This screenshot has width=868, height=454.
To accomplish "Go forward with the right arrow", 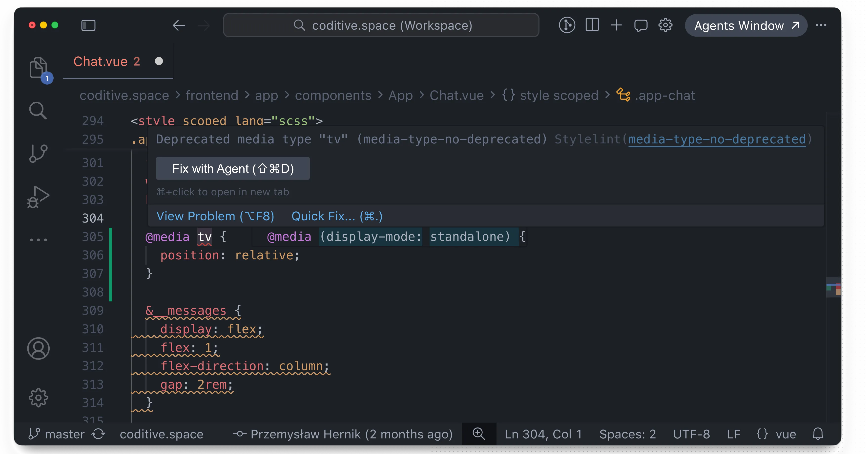I will [203, 25].
